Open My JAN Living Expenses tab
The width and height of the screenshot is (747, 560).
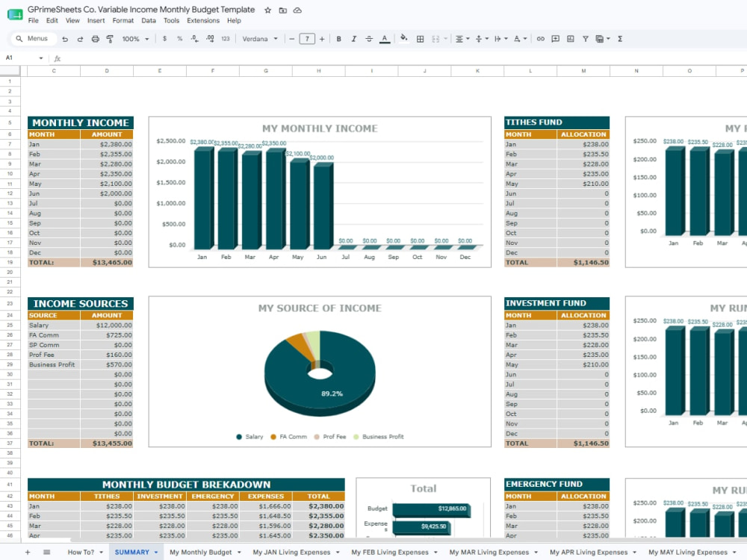[291, 552]
